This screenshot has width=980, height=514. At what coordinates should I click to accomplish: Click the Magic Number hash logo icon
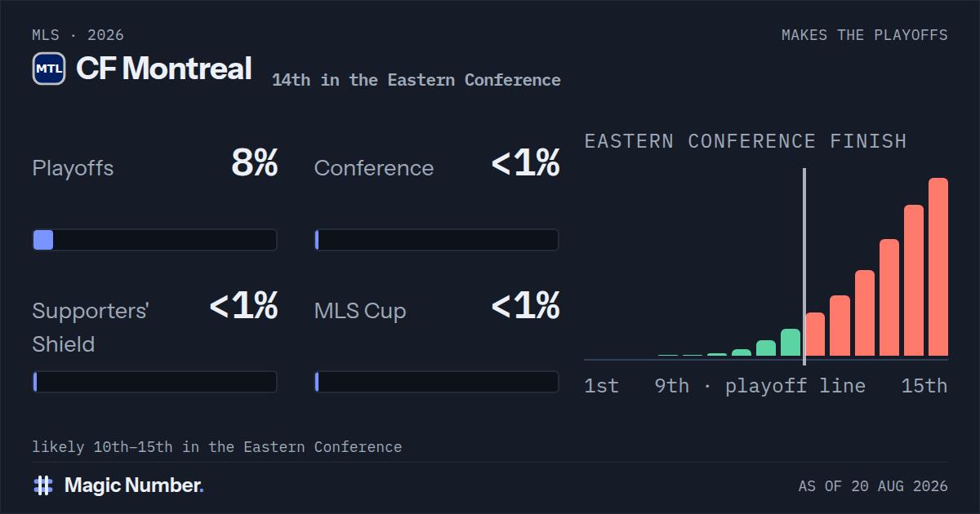pyautogui.click(x=43, y=485)
